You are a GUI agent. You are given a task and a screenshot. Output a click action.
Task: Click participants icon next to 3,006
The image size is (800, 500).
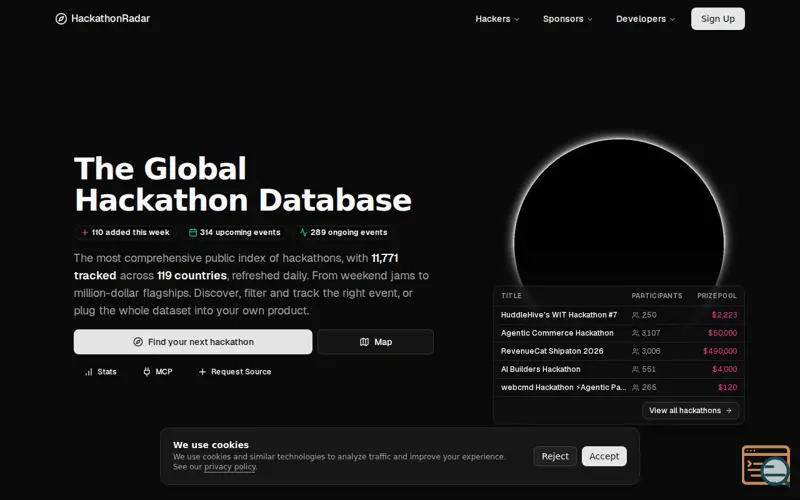click(x=636, y=352)
